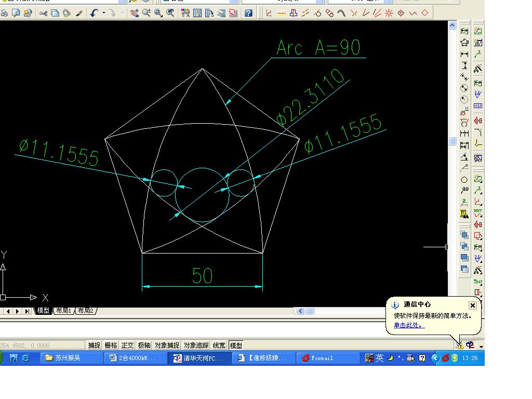Viewport: 532px width, 399px height.
Task: Click the Communication Center warning tray icon
Action: coord(460,345)
